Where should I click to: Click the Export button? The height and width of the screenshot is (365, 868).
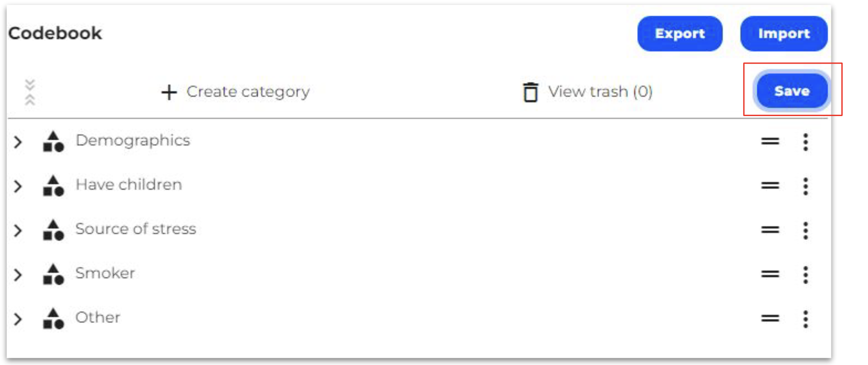point(680,33)
